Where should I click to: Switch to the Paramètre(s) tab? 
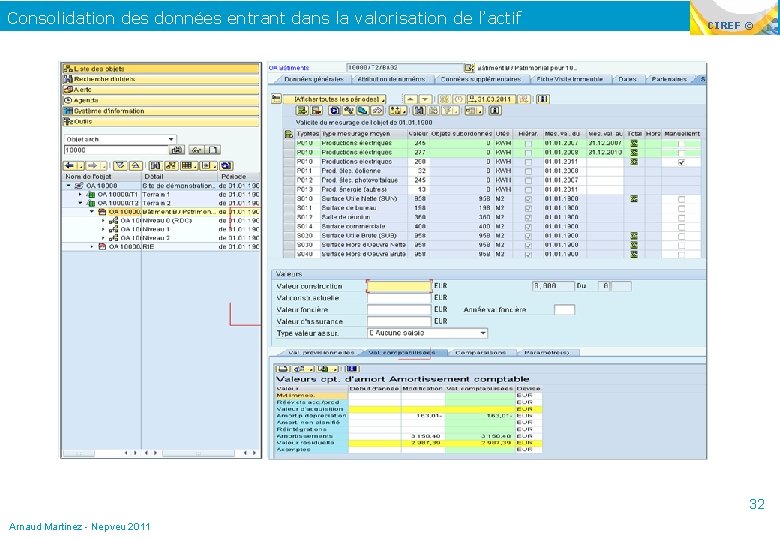coord(546,352)
